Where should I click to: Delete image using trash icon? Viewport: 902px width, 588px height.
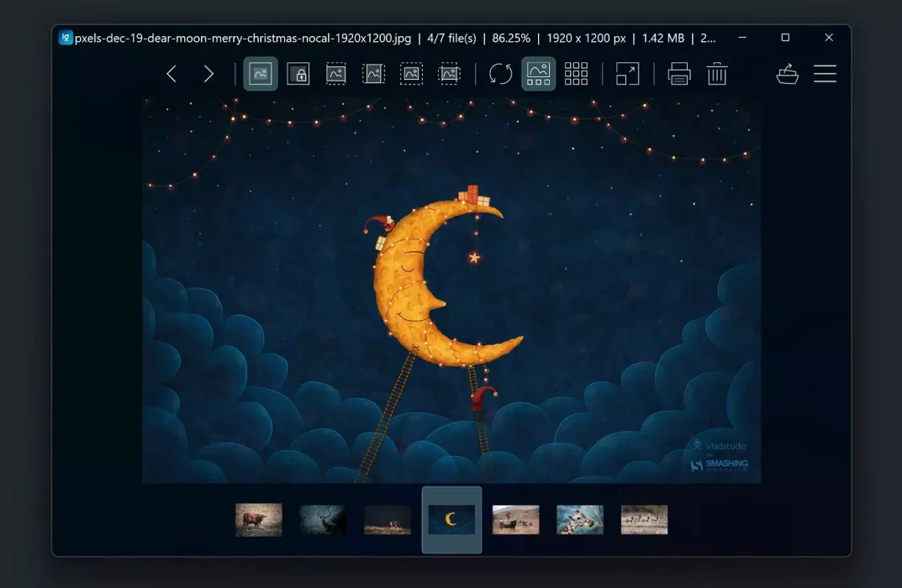[717, 74]
